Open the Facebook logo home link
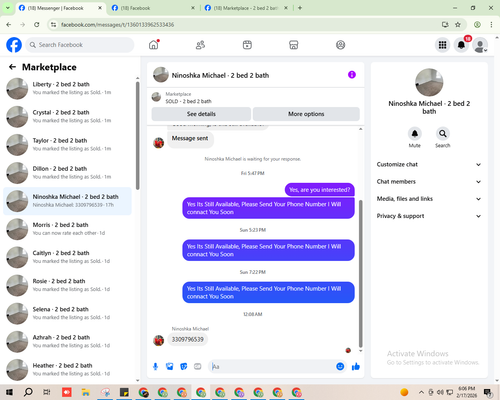Image resolution: width=500 pixels, height=400 pixels. click(x=14, y=45)
